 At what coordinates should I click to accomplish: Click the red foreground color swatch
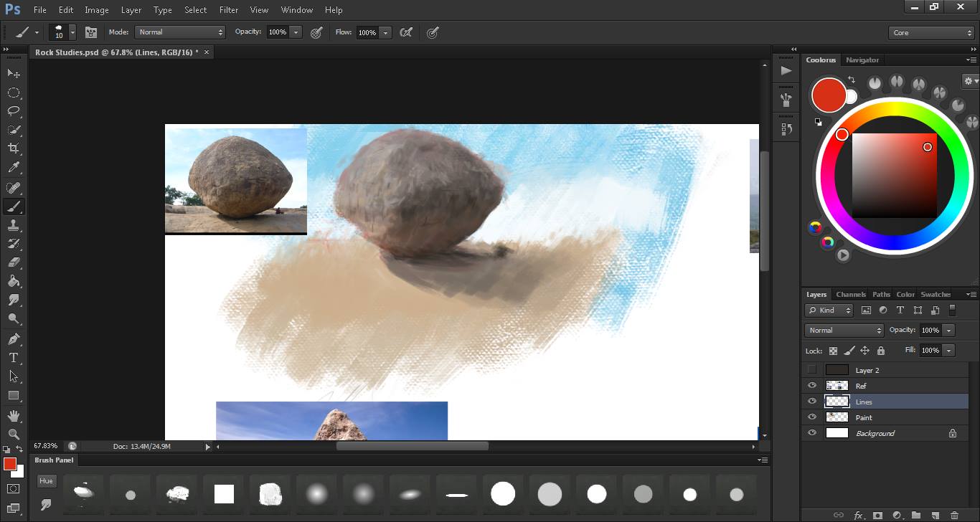[x=9, y=464]
